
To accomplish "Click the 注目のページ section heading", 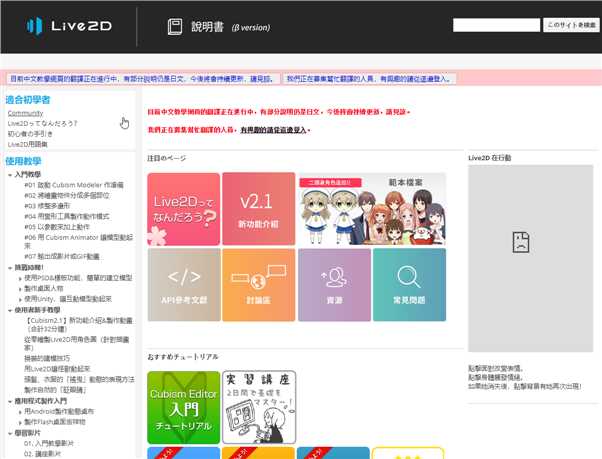I will point(166,158).
